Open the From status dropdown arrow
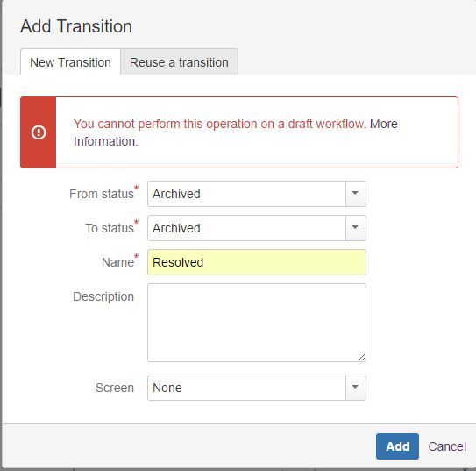The image size is (476, 471). point(356,194)
